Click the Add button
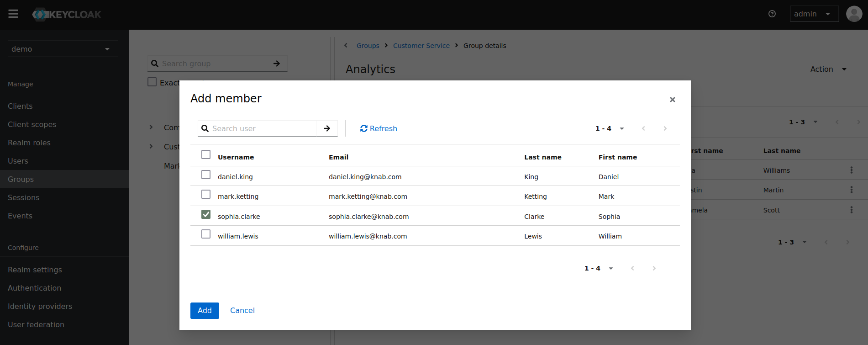 pyautogui.click(x=205, y=310)
